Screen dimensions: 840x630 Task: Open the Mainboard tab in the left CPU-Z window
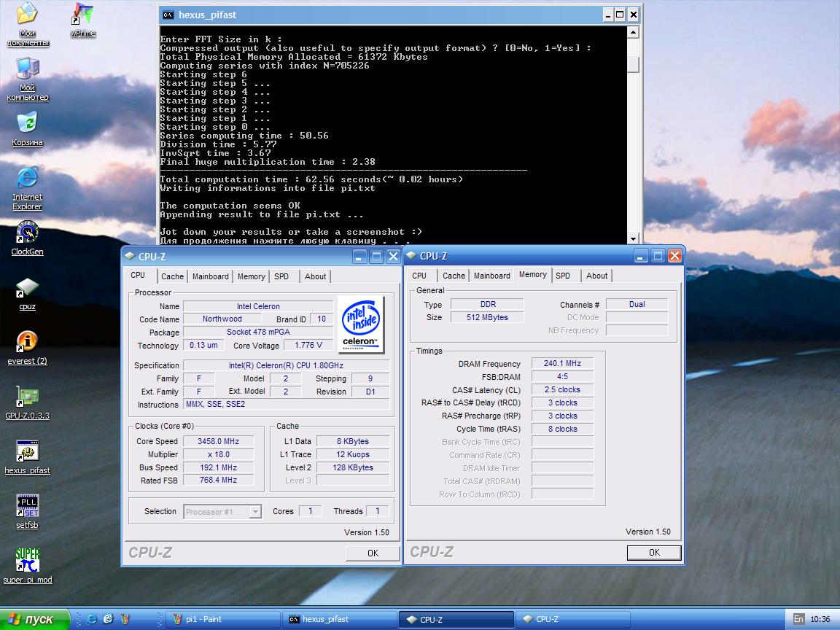(x=211, y=276)
